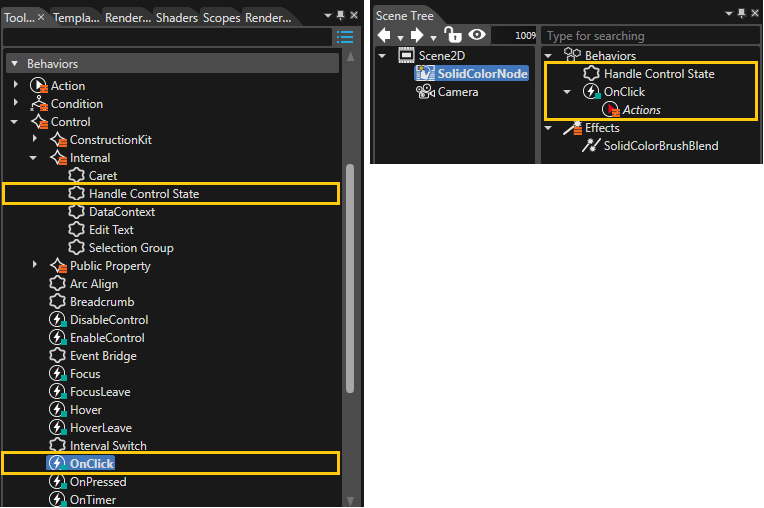Click the Type for searching field
Screen dimensions: 764x508
(x=650, y=36)
